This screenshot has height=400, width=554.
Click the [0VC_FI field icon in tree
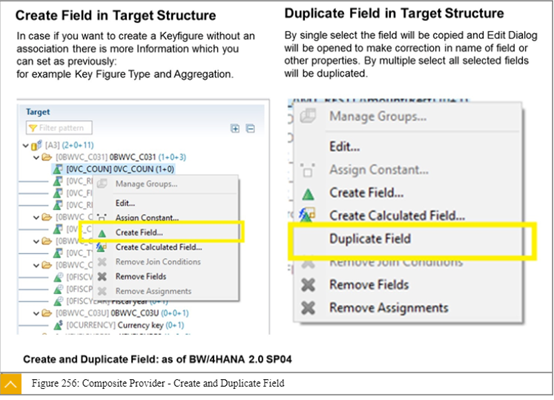58,193
